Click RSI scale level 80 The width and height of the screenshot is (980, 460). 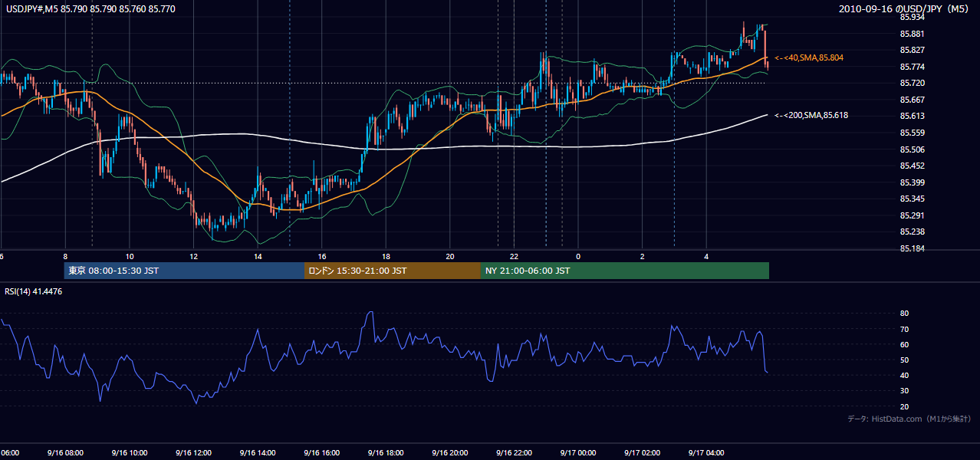(x=904, y=314)
